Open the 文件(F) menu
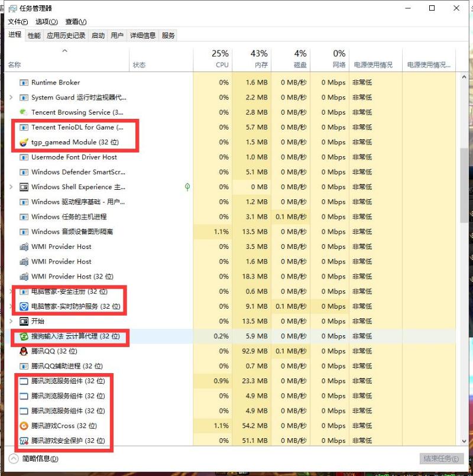This screenshot has height=476, width=473. pos(18,21)
